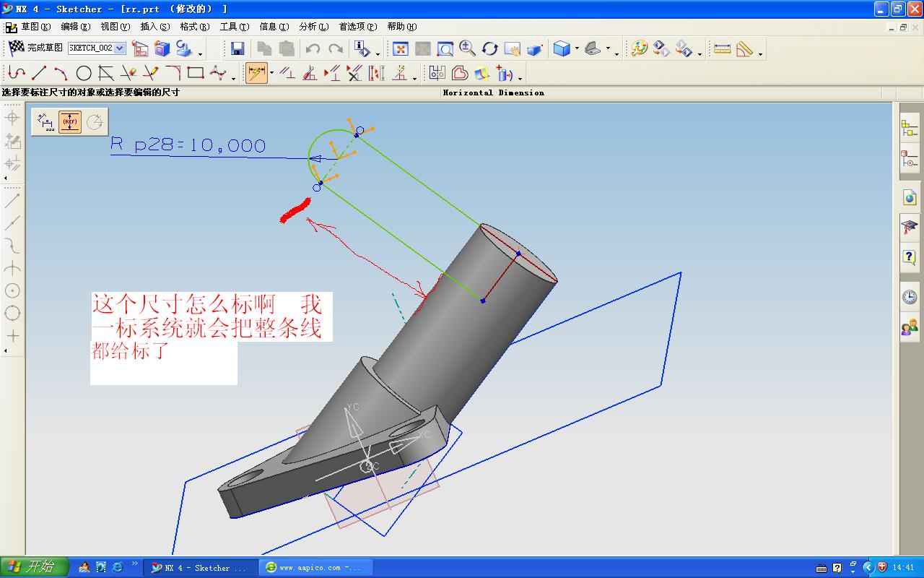Select the Quick Extend tool
The height and width of the screenshot is (578, 924).
pyautogui.click(x=151, y=73)
